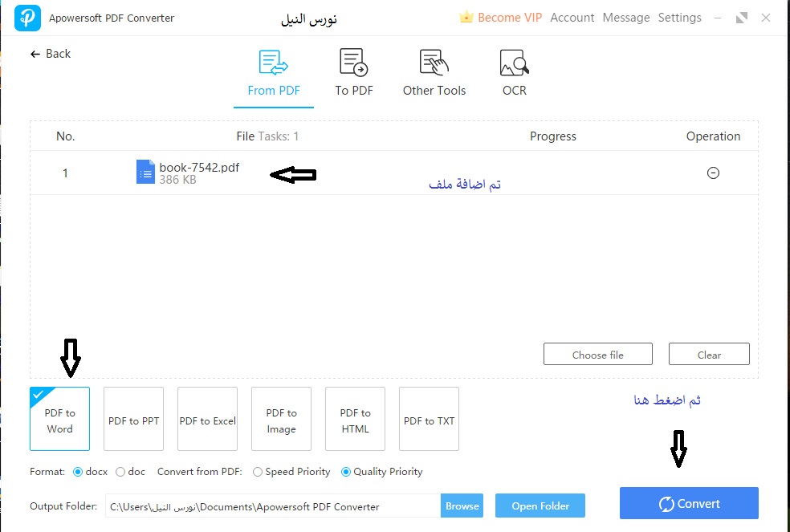Remove book-7542.pdf using the minus icon
790x532 pixels.
[712, 173]
